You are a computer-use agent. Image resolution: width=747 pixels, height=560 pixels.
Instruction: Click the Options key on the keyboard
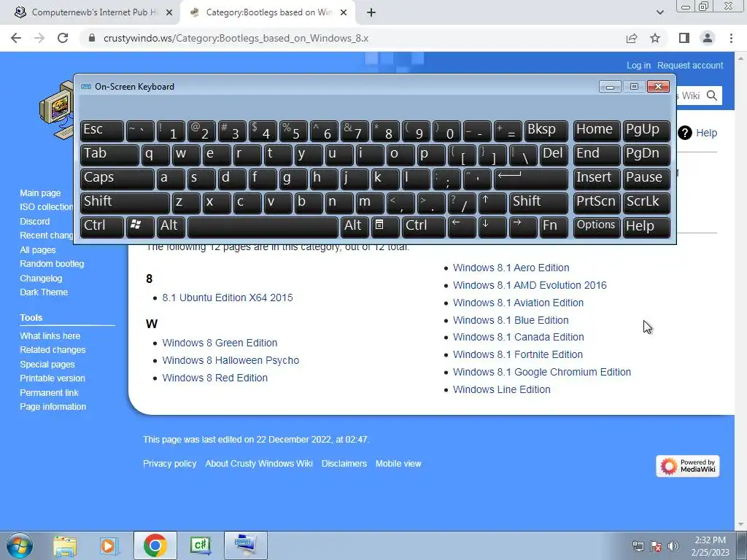click(597, 226)
